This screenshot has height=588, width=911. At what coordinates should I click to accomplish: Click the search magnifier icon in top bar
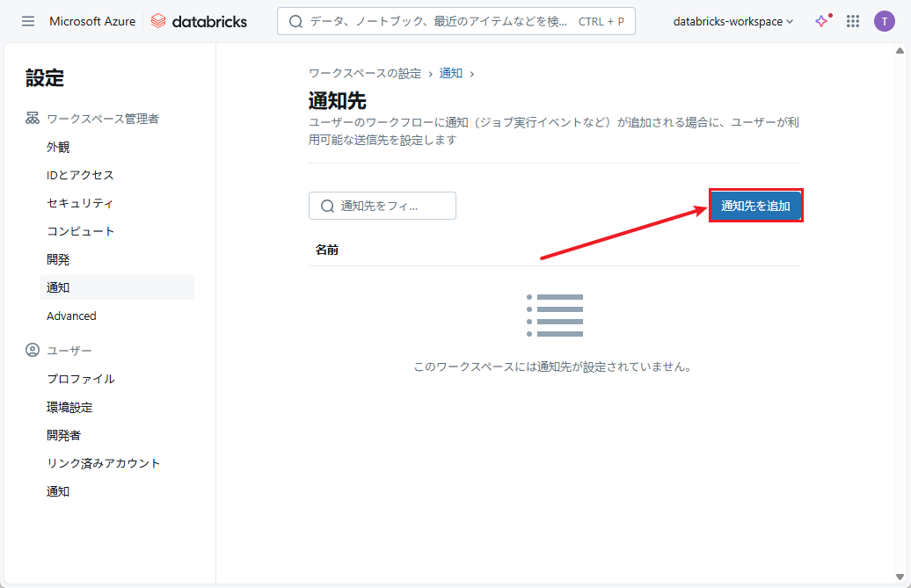[x=296, y=21]
